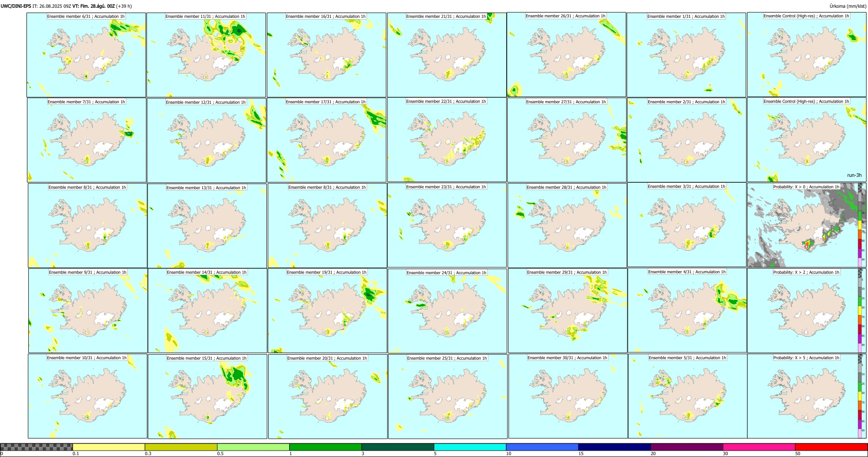Select the light green 0.5–1 legend swatch
The width and height of the screenshot is (868, 457).
253,447
